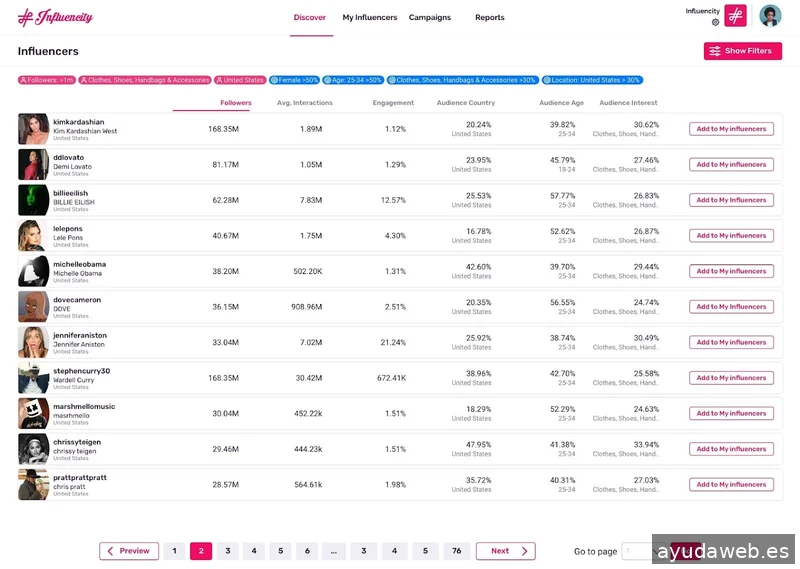The height and width of the screenshot is (569, 800).
Task: Go to the Reports tab
Action: pyautogui.click(x=489, y=18)
